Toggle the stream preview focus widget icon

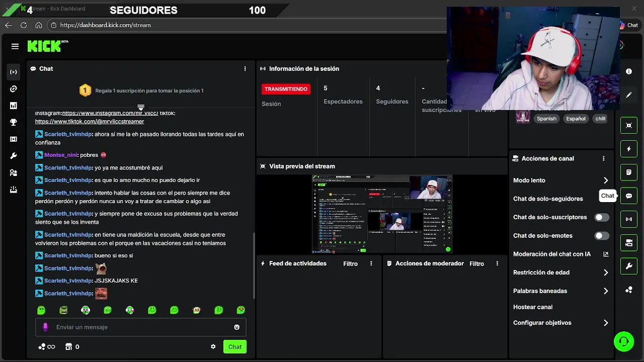tap(629, 126)
